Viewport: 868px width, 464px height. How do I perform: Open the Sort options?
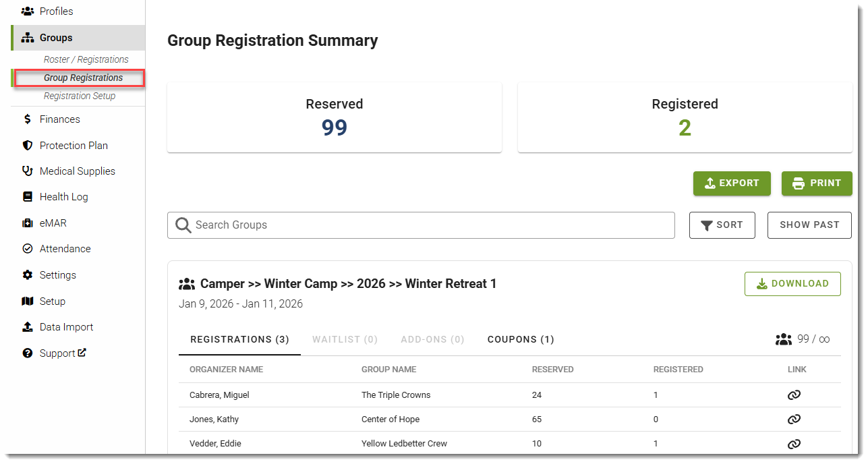coord(722,225)
